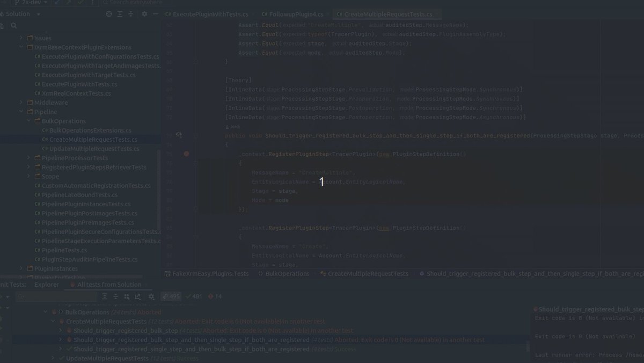
Task: Click the unit tests search field
Action: click(56, 296)
